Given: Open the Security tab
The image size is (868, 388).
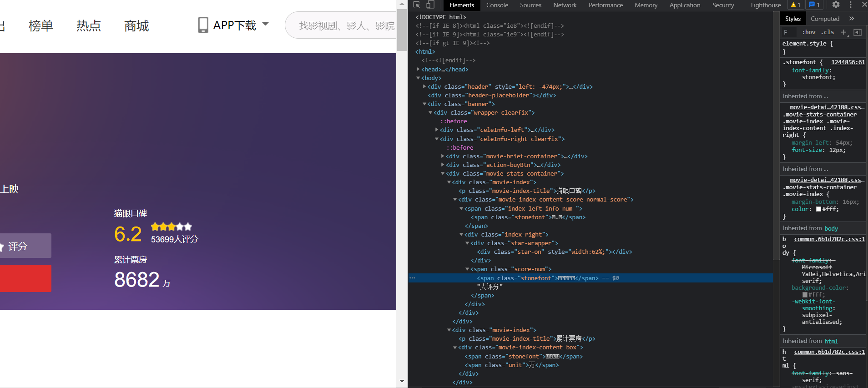Looking at the screenshot, I should tap(723, 5).
